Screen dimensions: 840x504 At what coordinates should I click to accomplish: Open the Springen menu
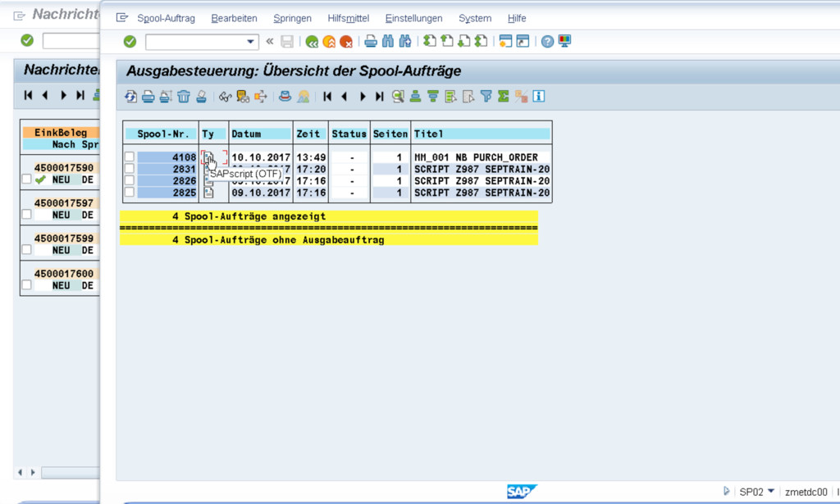click(x=293, y=18)
